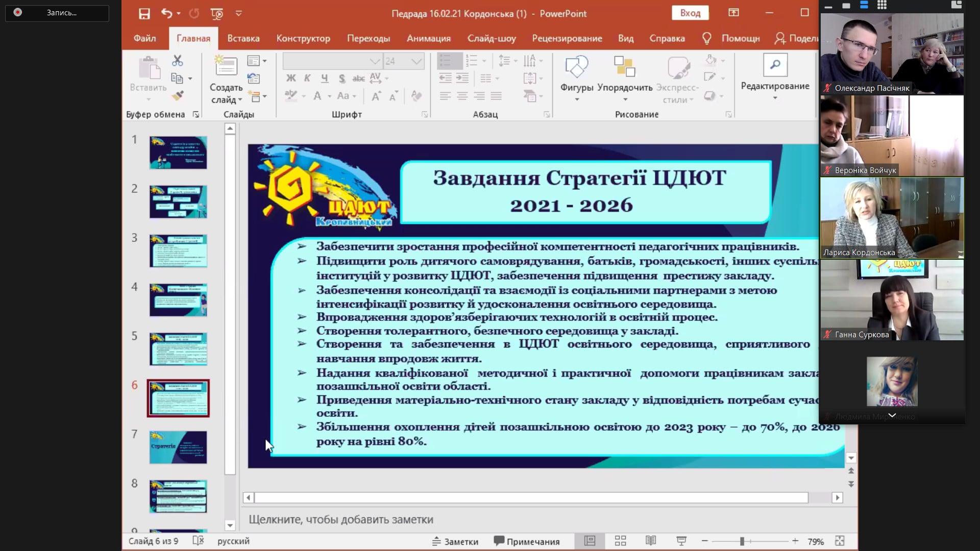
Task: Click the Slide Sorter view icon
Action: [620, 541]
